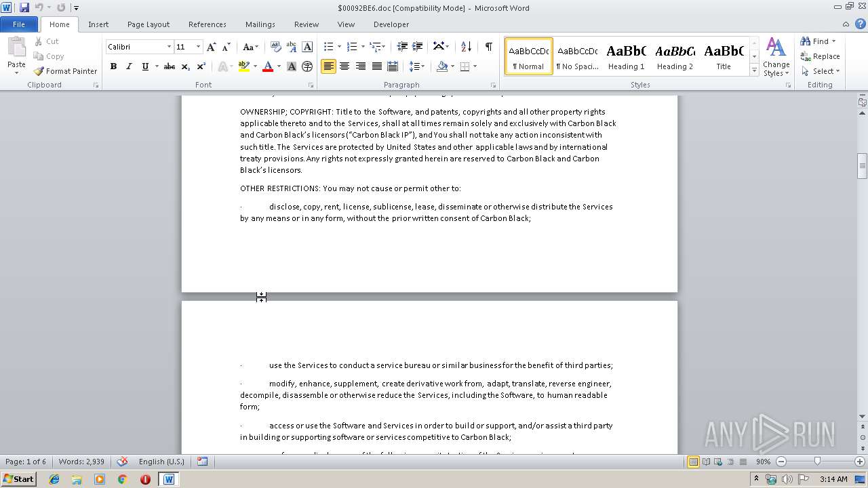Toggle Underline formatting
Image resolution: width=868 pixels, height=488 pixels.
[144, 66]
